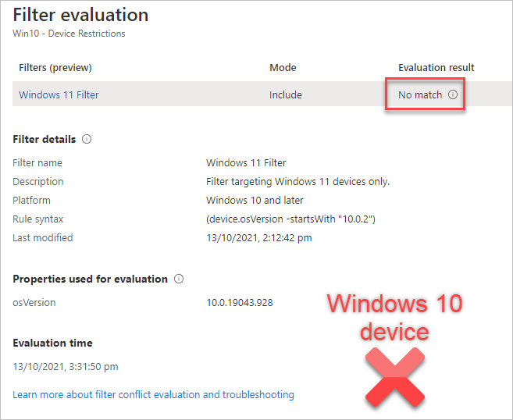Select the Platform value Windows 10 and later
The height and width of the screenshot is (420, 513).
(x=255, y=200)
